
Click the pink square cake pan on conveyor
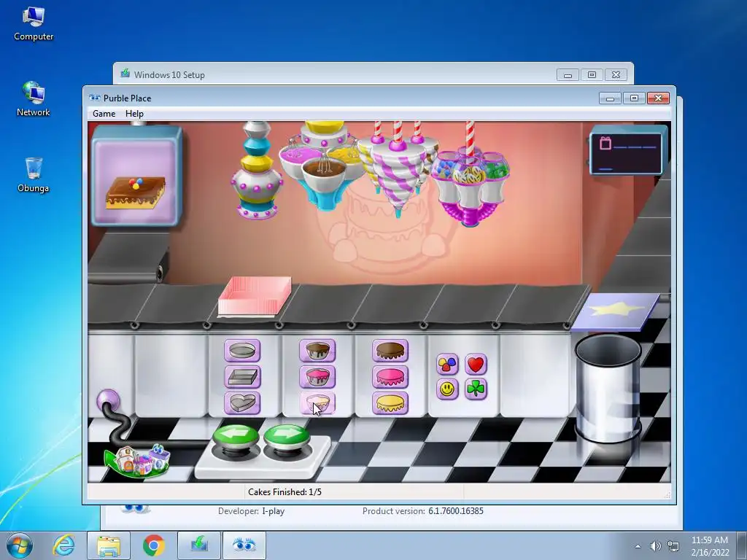(255, 296)
